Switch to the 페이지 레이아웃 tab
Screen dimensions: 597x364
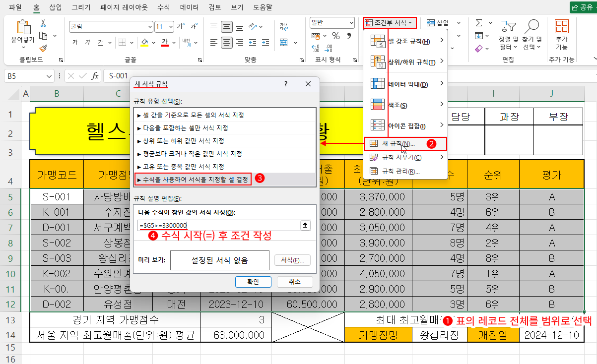point(124,7)
